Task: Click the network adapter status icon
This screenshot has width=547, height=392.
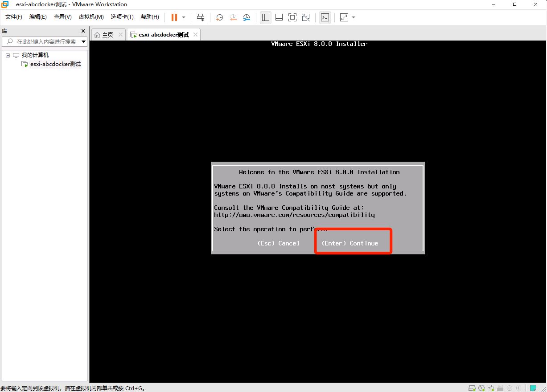Action: pos(491,388)
